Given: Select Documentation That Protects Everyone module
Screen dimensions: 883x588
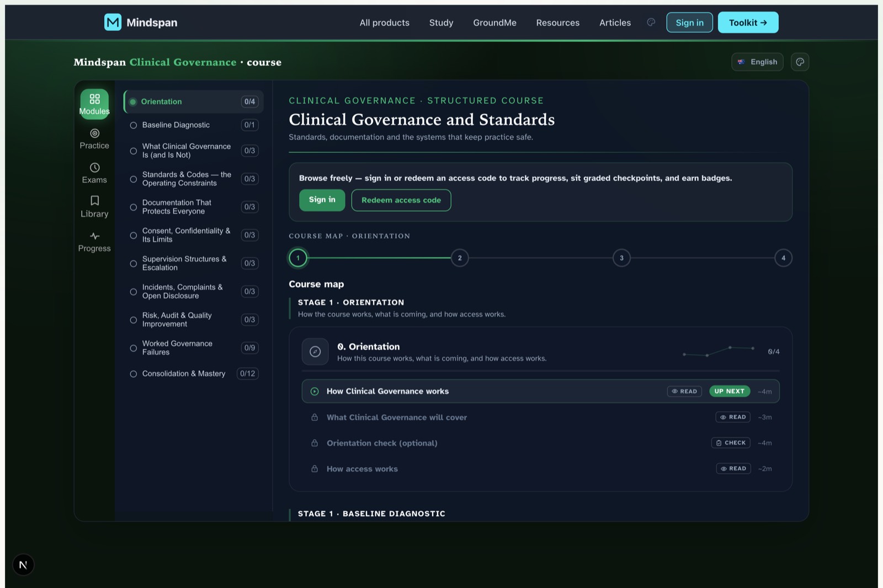Looking at the screenshot, I should tap(194, 207).
